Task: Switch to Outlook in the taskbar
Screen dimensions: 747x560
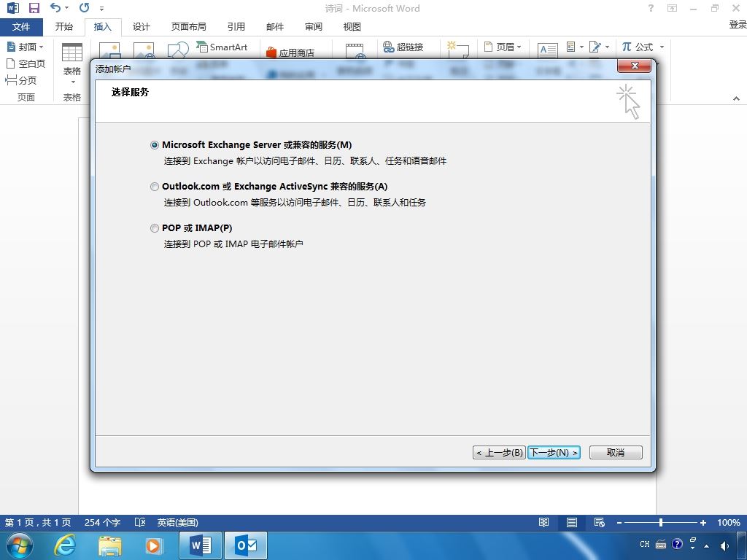Action: coord(246,545)
